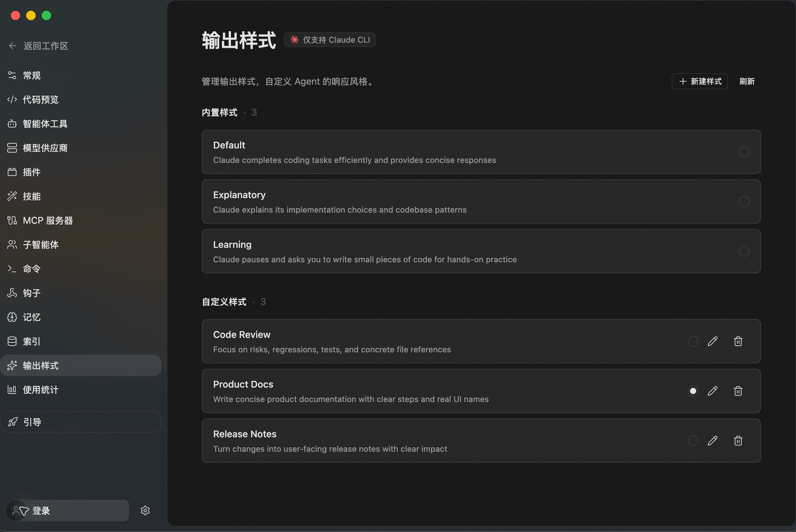Image resolution: width=796 pixels, height=532 pixels.
Task: Select the Default style radio button
Action: click(744, 152)
